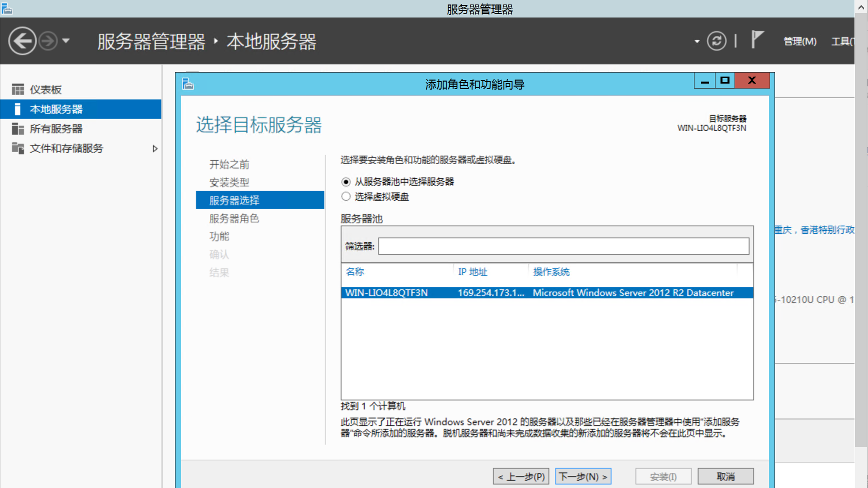
Task: Select 选择虚拟硬盘 radio option
Action: [346, 197]
